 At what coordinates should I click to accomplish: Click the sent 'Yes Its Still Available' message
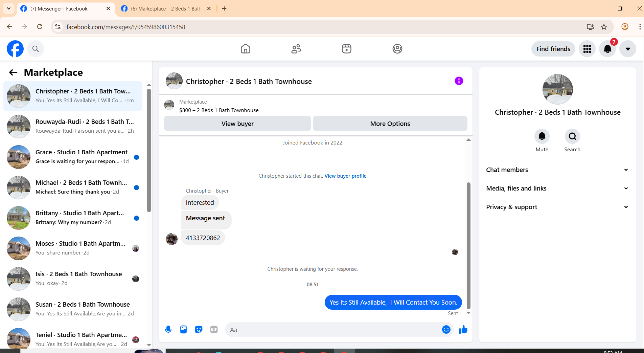click(393, 303)
